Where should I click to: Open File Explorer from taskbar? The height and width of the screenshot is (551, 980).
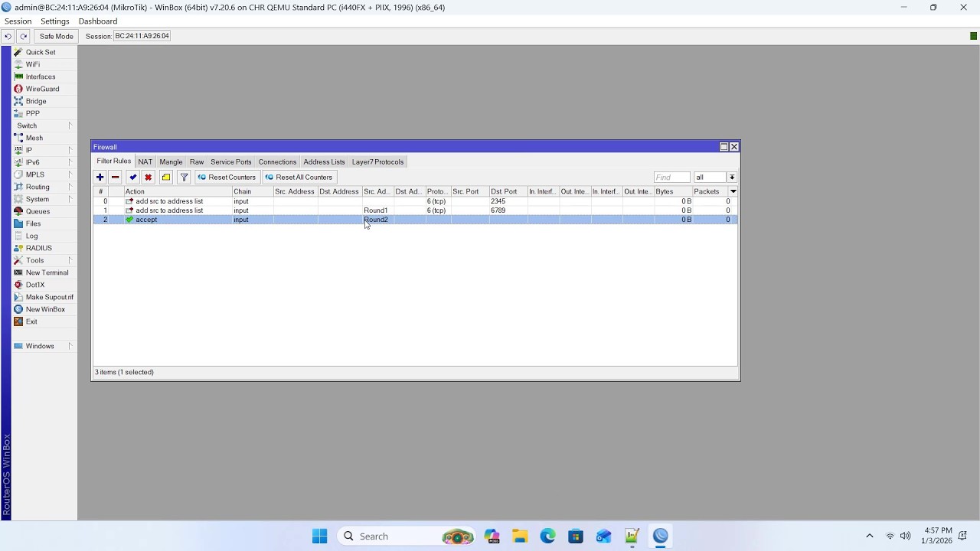click(x=520, y=536)
